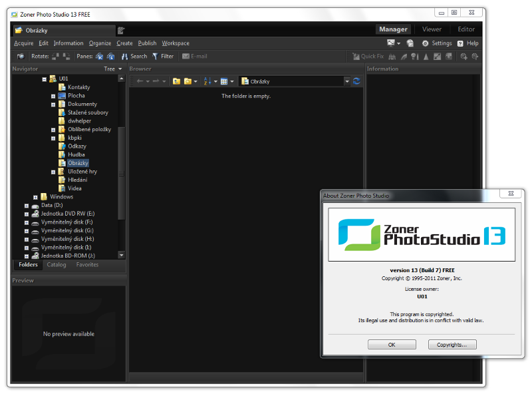Expand the Windows folder node
532x394 pixels.
[35, 198]
